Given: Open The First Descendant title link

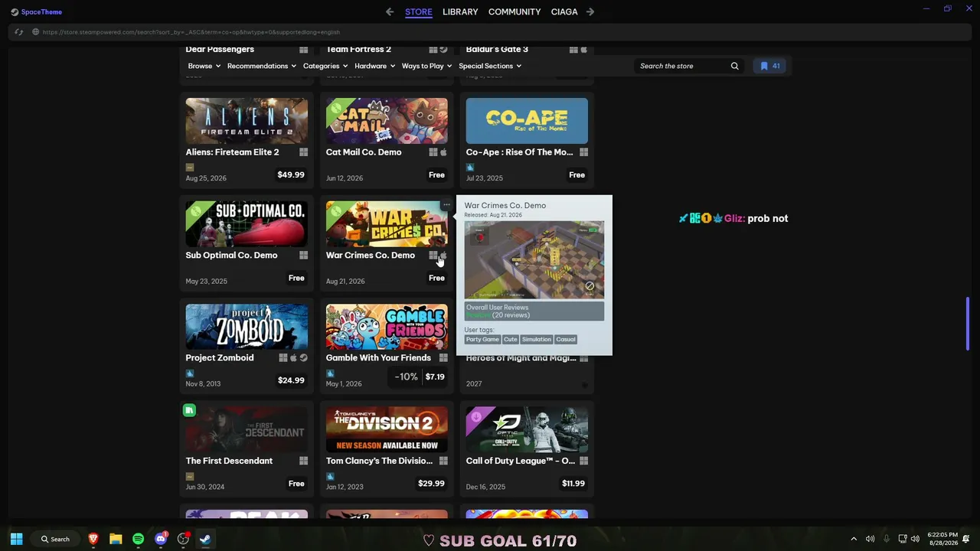Looking at the screenshot, I should pyautogui.click(x=229, y=461).
